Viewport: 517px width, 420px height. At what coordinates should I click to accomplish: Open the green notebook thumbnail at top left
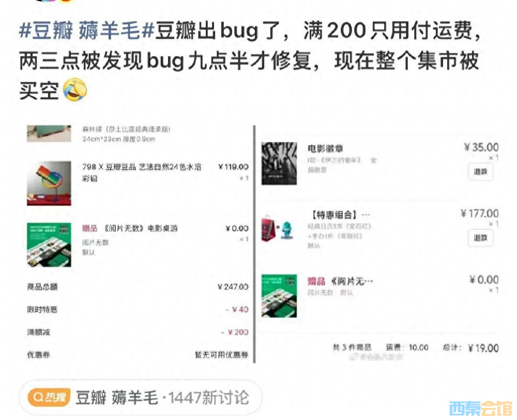[49, 133]
